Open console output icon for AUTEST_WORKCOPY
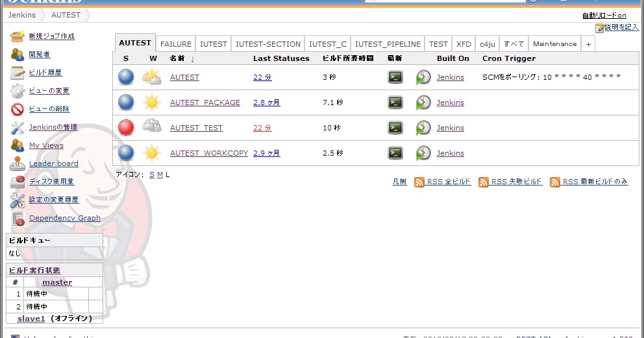Viewport: 644px width, 338px height. coord(395,153)
